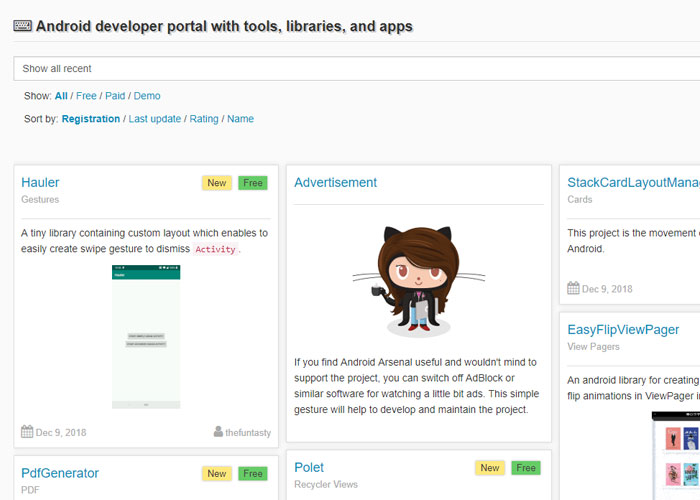
Task: Click the user icon next to thefuntasty
Action: pos(218,432)
